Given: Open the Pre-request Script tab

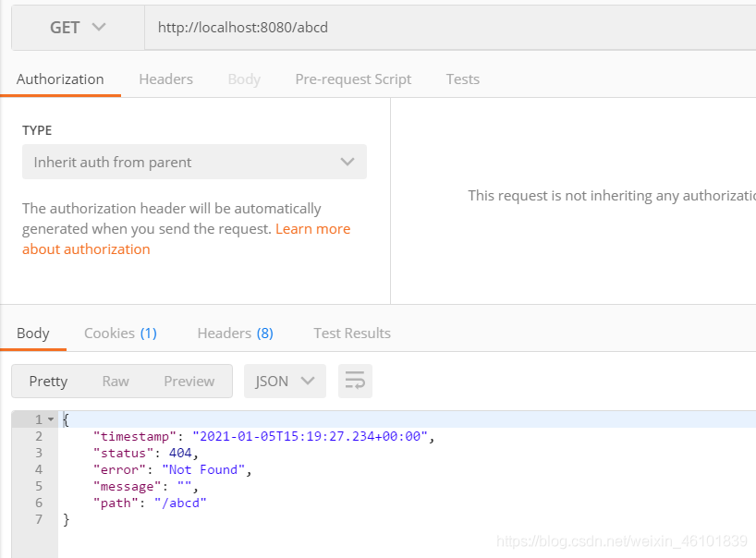Looking at the screenshot, I should [353, 79].
